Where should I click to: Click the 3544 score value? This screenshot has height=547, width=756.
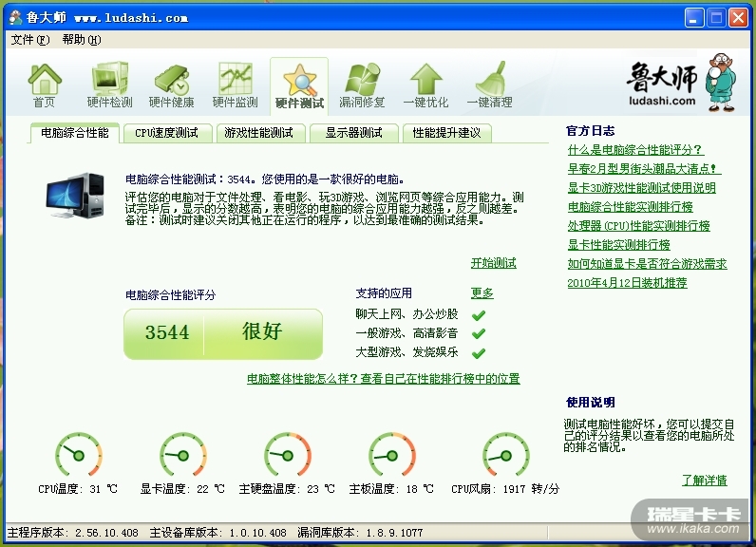[167, 332]
